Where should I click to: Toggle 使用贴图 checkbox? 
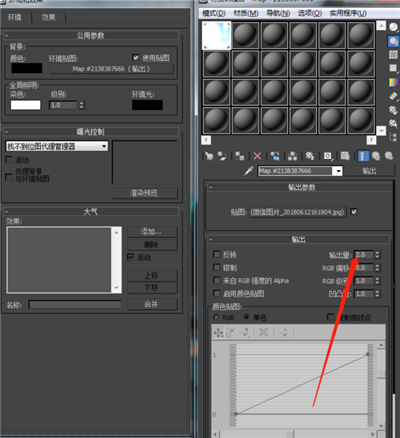pyautogui.click(x=136, y=57)
